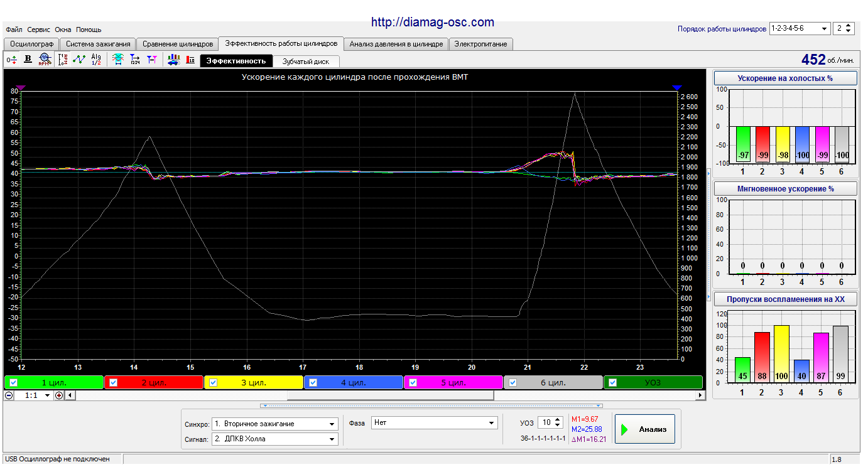Switch to the Сравнение цилиндров tab
868x467 pixels.
(178, 44)
